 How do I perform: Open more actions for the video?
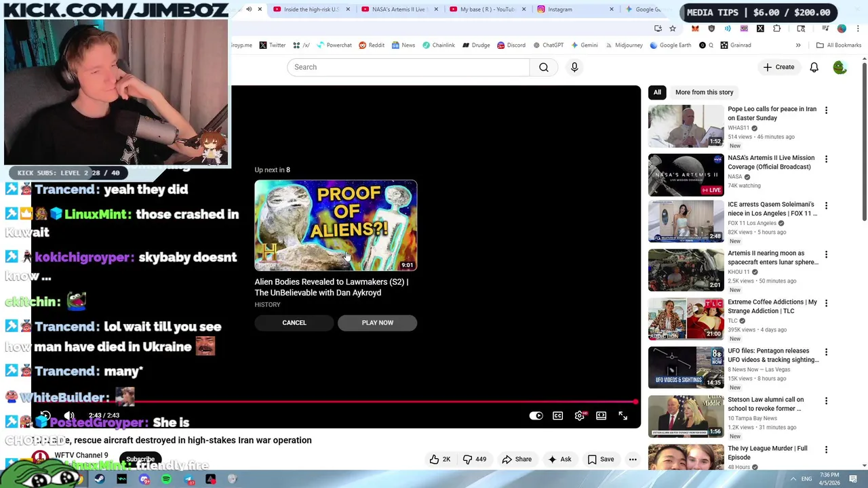[633, 459]
